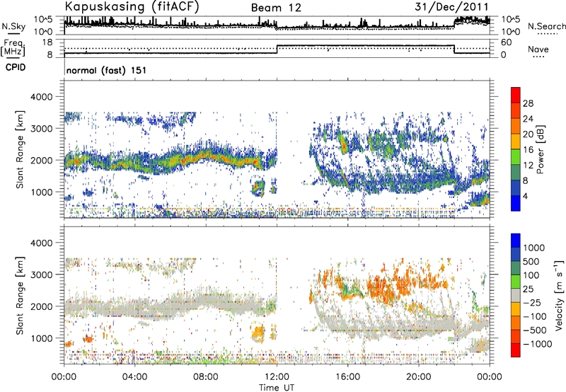Click the blue bottom of power colorbar

(516, 203)
